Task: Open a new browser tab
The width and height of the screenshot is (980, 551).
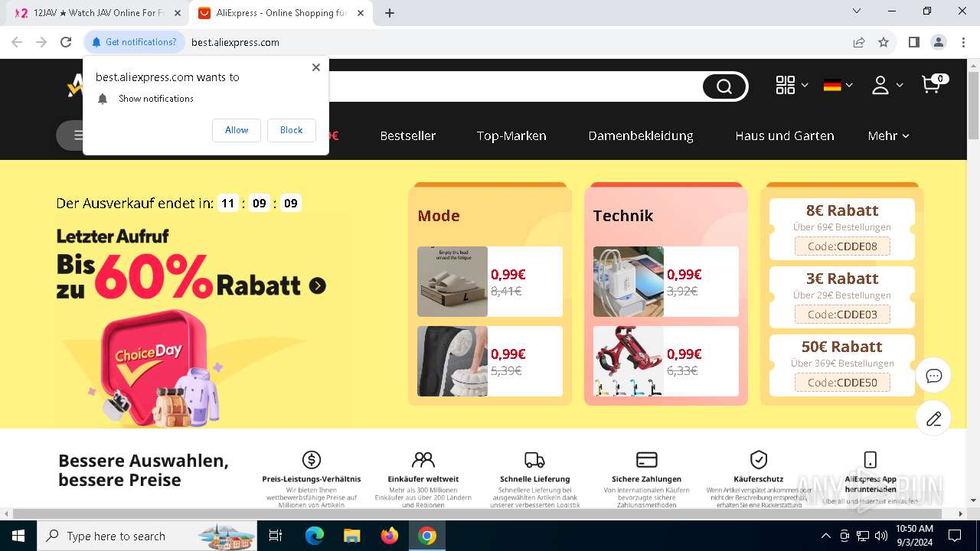Action: 390,13
